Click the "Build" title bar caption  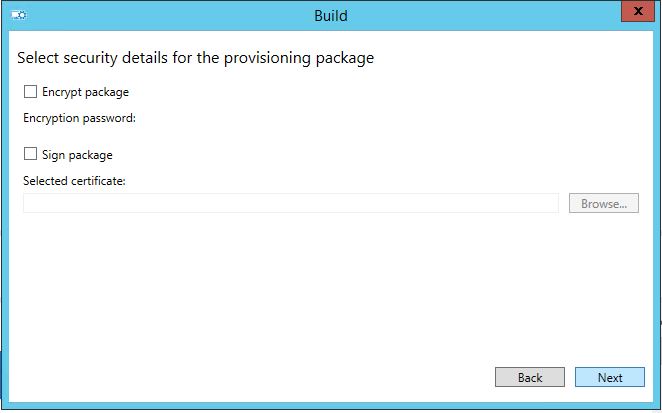tap(331, 16)
